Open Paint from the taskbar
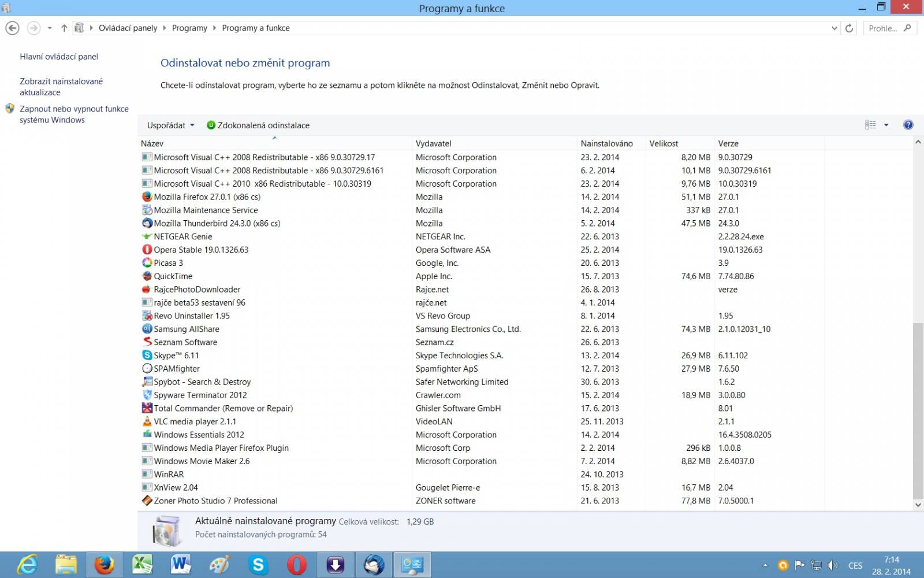The image size is (924, 578). (219, 565)
